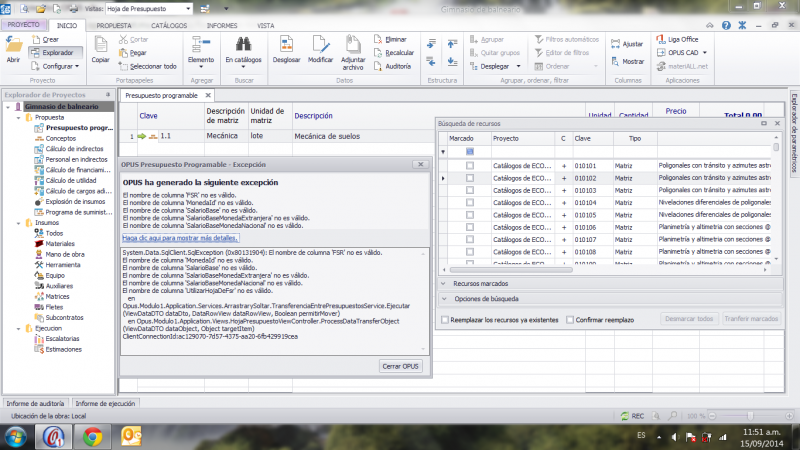
Task: Click the Recalcular ribbon icon
Action: (x=393, y=52)
